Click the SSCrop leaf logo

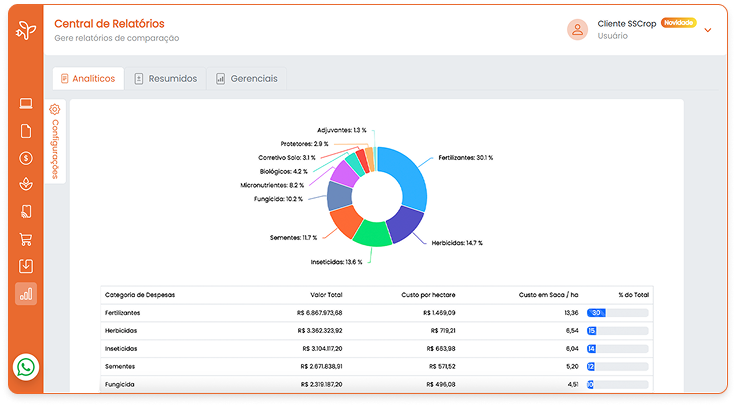click(26, 30)
